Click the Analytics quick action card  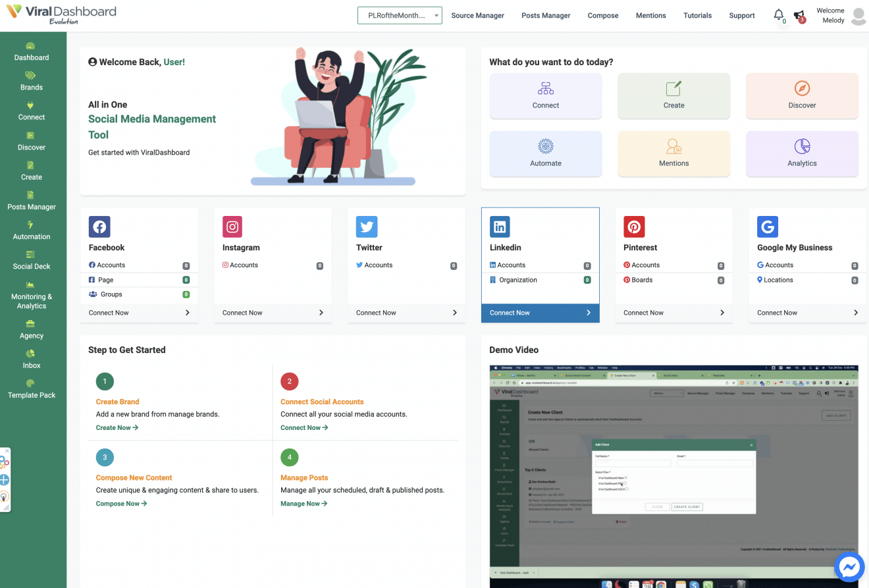point(802,153)
